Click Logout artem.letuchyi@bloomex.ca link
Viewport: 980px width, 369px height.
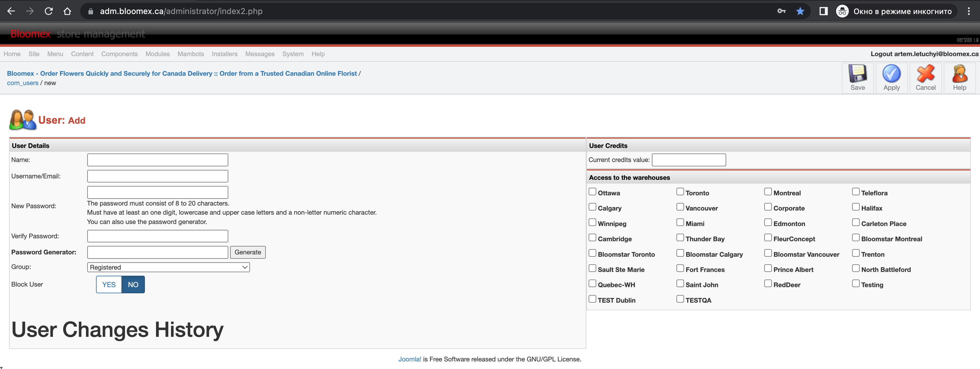point(924,54)
